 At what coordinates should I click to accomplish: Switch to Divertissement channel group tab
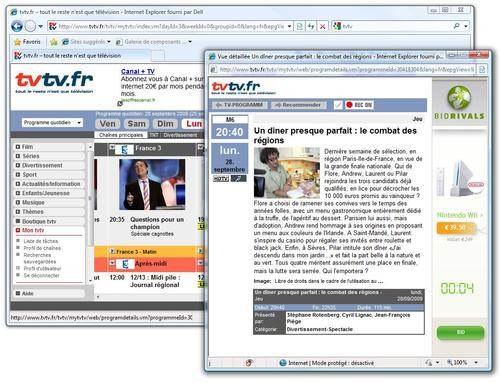(180, 135)
